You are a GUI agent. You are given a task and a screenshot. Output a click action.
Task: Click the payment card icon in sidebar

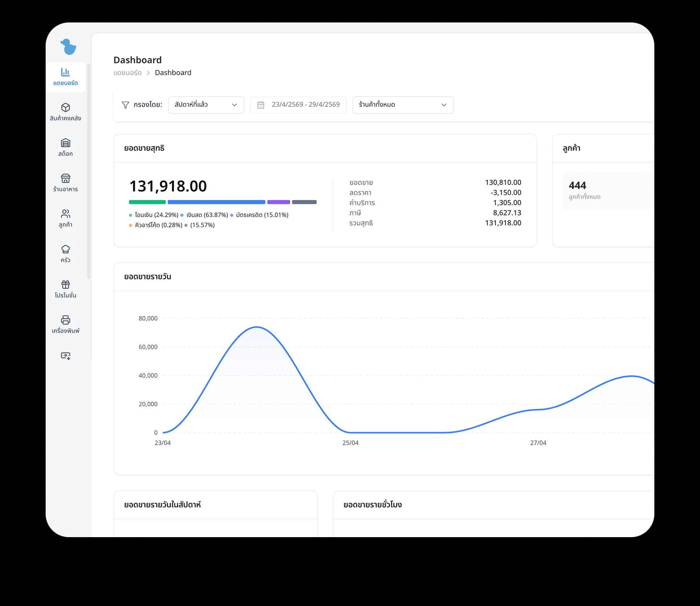(x=66, y=356)
